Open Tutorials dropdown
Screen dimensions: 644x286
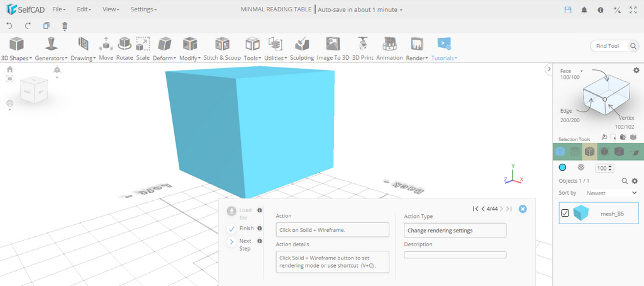[444, 49]
